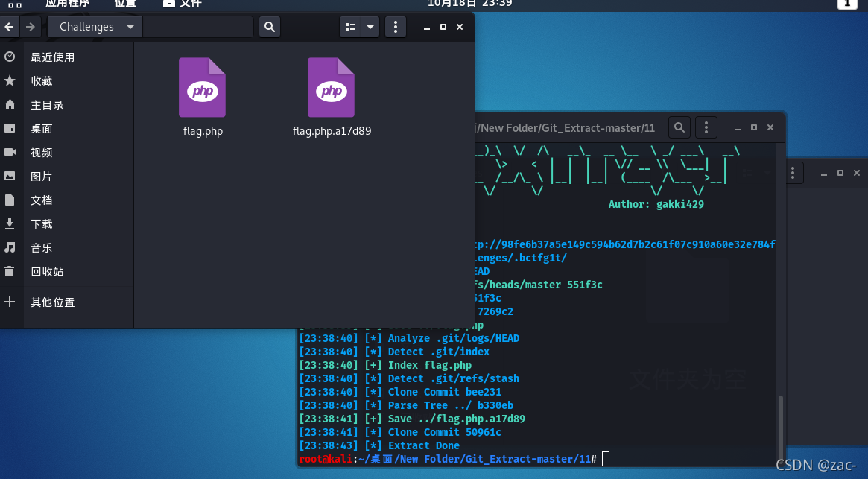
Task: Open Documents (文档) in sidebar
Action: pyautogui.click(x=42, y=200)
